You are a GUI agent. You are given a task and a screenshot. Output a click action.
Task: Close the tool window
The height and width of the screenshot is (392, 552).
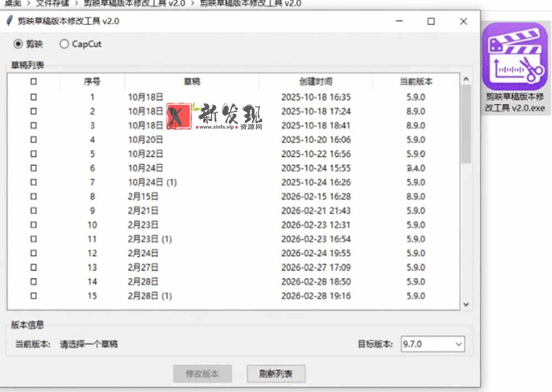(x=463, y=21)
